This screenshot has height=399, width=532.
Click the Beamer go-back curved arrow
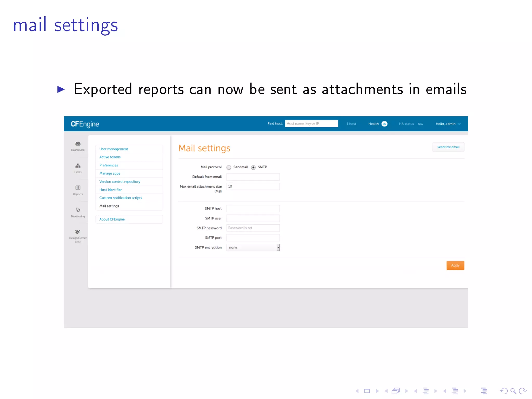tap(503, 391)
